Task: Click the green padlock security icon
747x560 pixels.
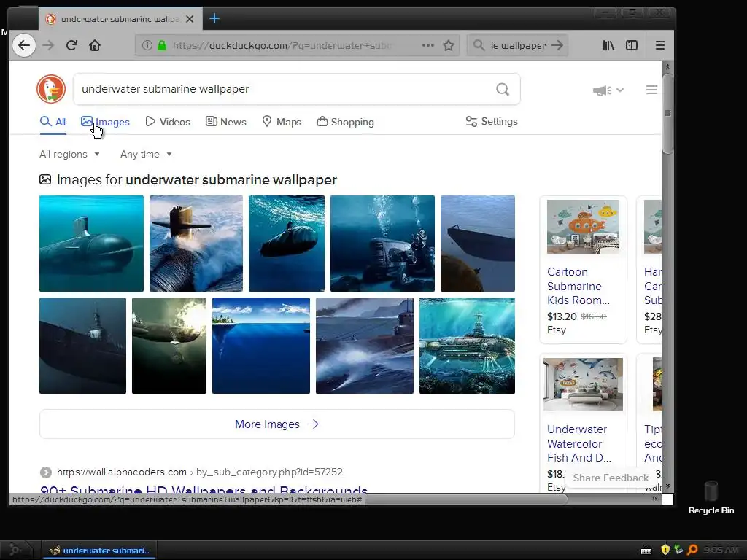Action: click(x=162, y=45)
